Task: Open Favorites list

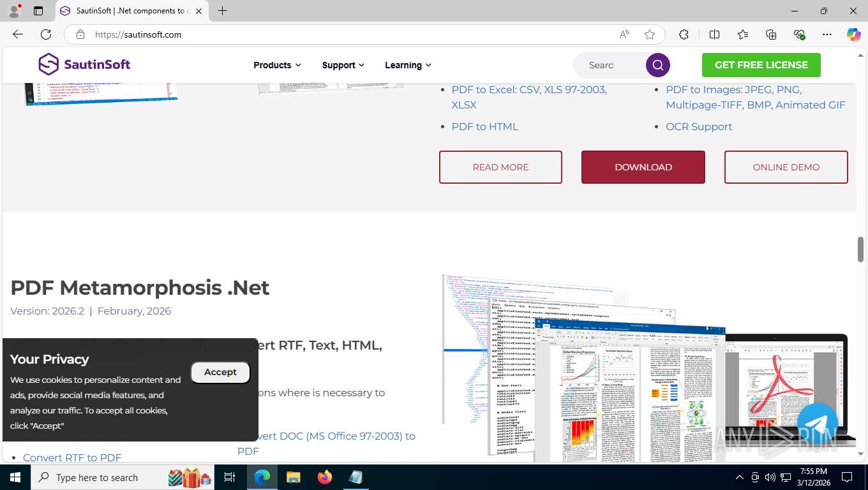Action: [743, 34]
